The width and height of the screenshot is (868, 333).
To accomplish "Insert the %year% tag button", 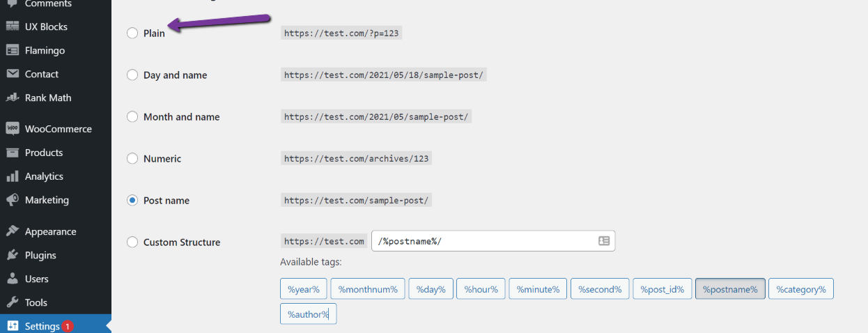I will click(304, 289).
